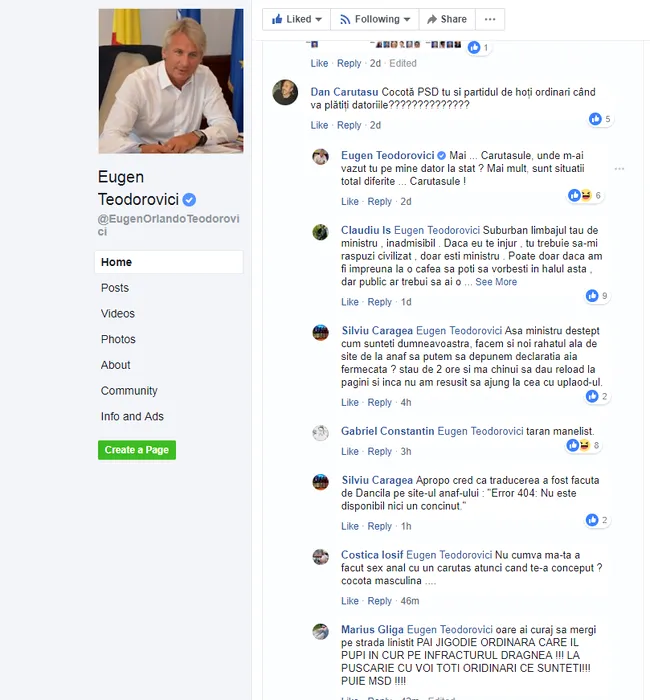This screenshot has width=650, height=700.
Task: Open Eugen Teodorovici's large profile photo
Action: coord(171,81)
